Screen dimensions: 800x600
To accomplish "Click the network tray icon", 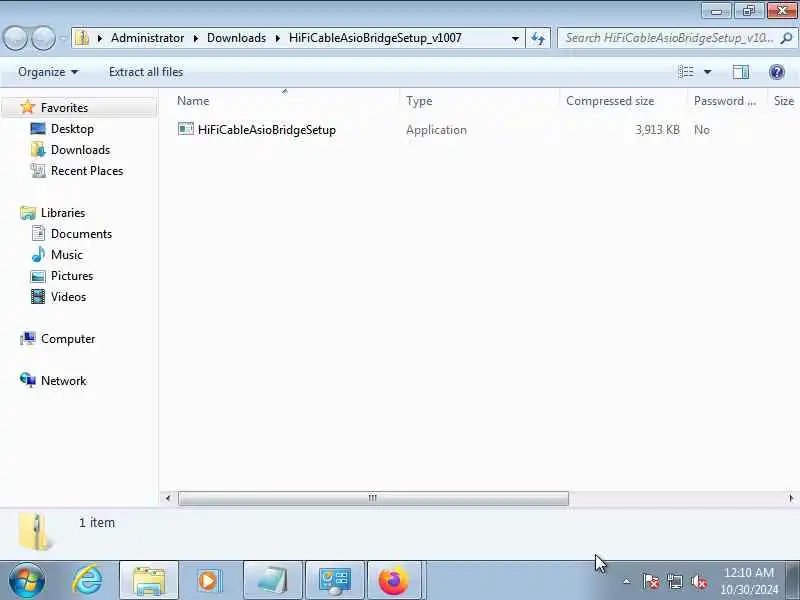I will [674, 582].
